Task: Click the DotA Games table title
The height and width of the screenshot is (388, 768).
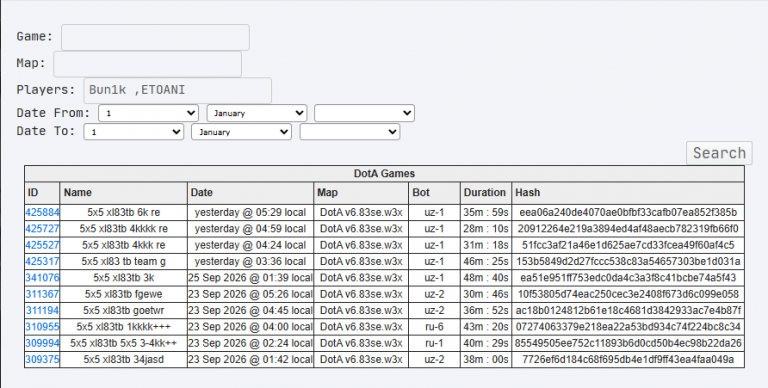Action: (x=384, y=173)
